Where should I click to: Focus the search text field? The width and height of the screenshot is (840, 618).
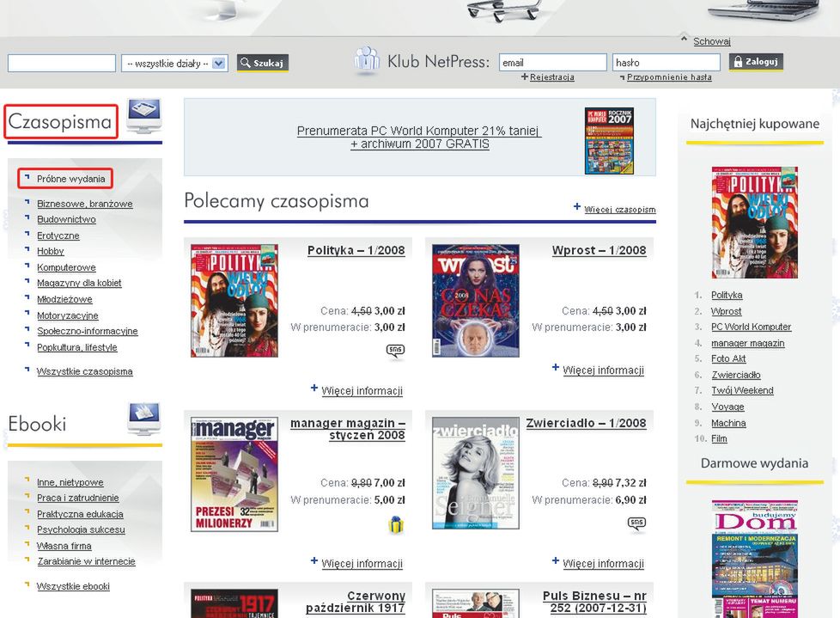(62, 64)
